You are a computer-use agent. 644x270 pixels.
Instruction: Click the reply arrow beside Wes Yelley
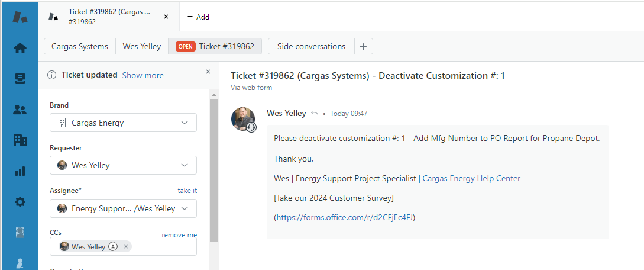point(315,114)
